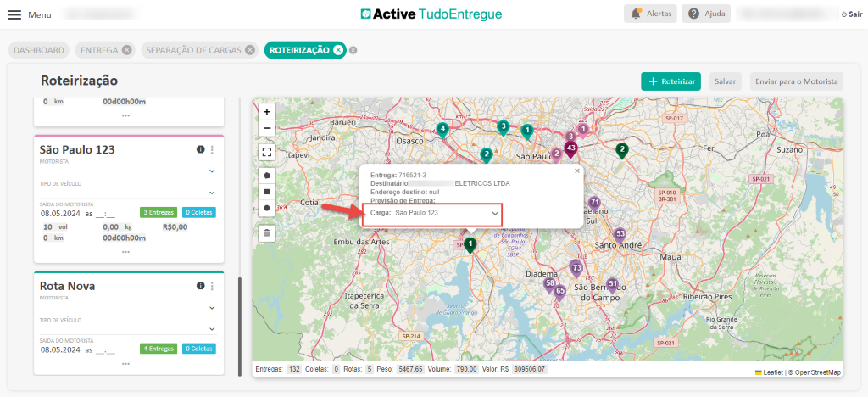The width and height of the screenshot is (868, 397).
Task: Click the Valor total 809506.07
Action: pos(529,369)
